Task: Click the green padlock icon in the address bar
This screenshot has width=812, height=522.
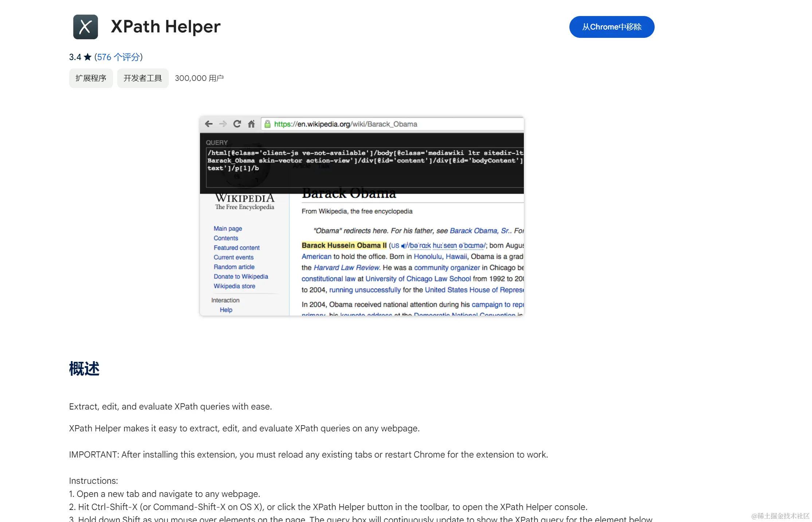Action: click(x=267, y=124)
